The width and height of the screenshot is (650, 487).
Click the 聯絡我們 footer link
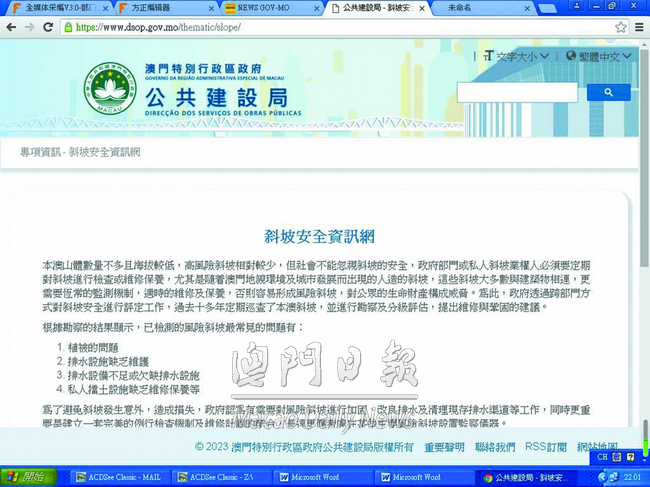pyautogui.click(x=495, y=447)
